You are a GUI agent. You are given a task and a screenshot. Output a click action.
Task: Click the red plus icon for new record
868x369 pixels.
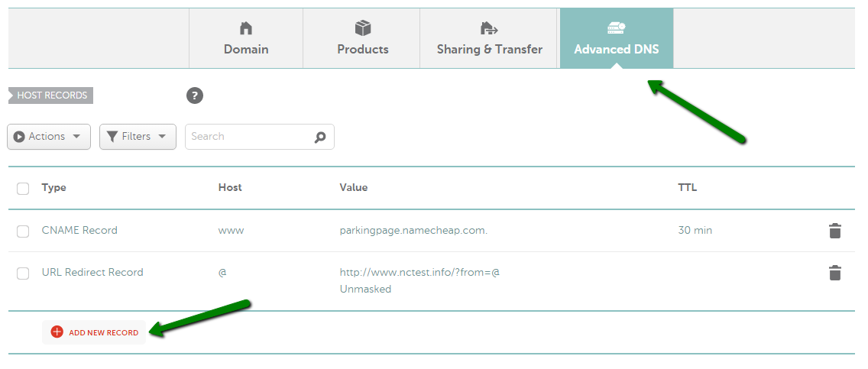point(57,332)
